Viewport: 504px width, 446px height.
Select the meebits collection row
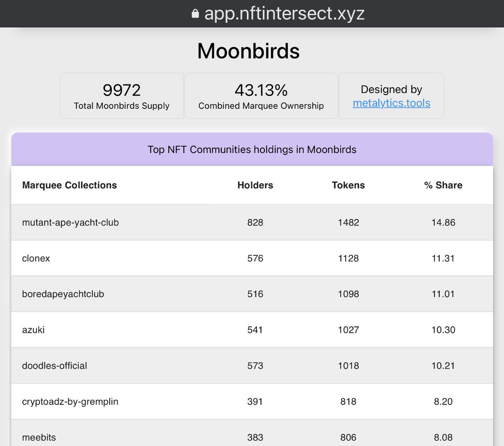coord(252,433)
